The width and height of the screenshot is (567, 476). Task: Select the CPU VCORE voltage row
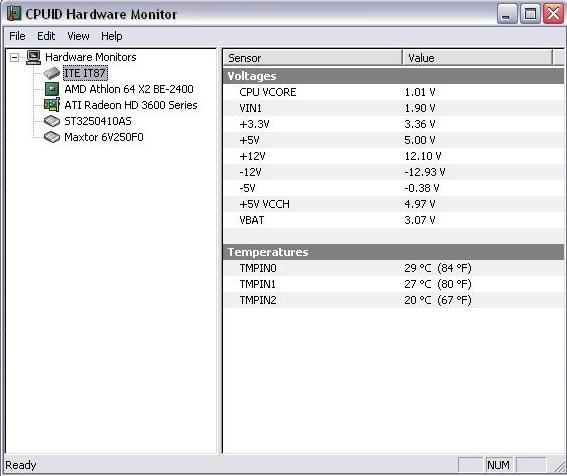pyautogui.click(x=393, y=92)
